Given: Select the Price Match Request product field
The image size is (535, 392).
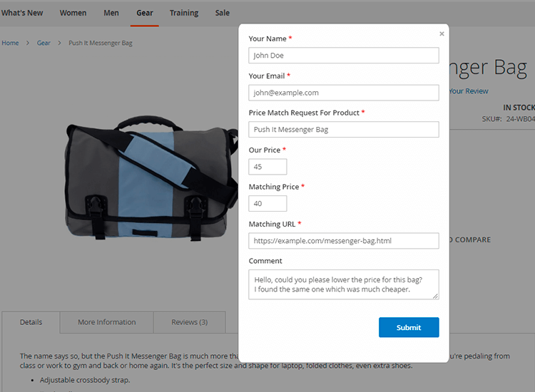Looking at the screenshot, I should point(343,130).
